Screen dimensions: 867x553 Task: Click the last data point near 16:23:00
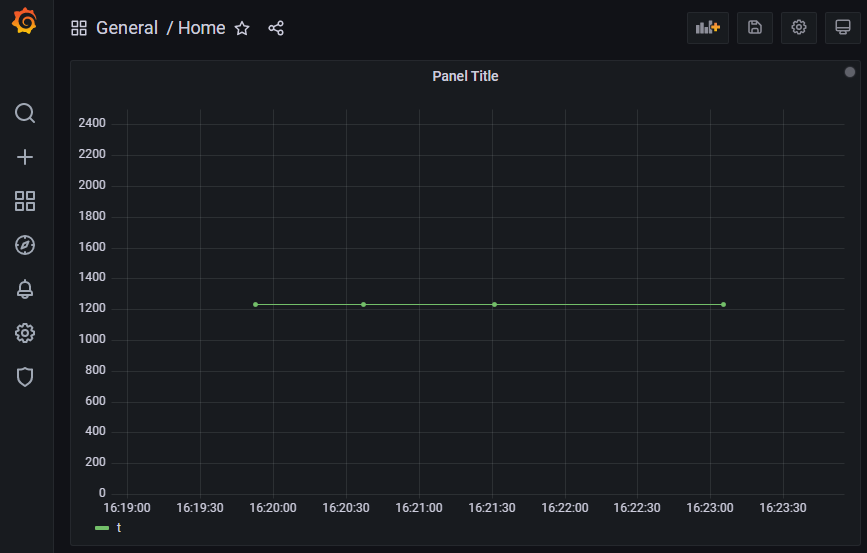[x=723, y=305]
